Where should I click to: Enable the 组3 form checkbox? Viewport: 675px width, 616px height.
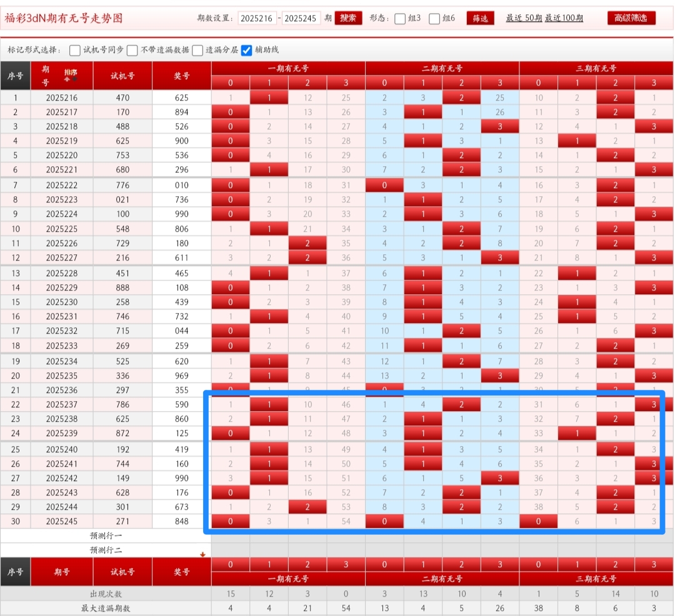click(x=400, y=19)
